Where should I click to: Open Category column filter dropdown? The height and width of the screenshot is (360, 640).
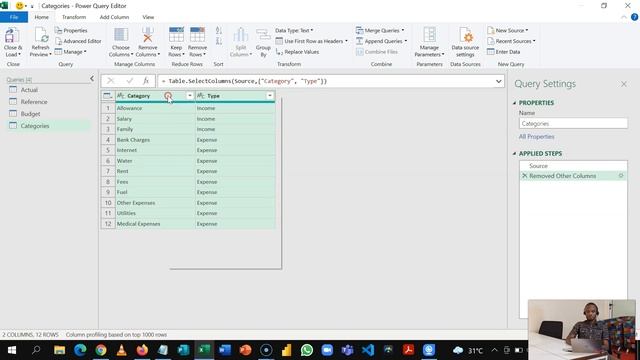[x=189, y=96]
